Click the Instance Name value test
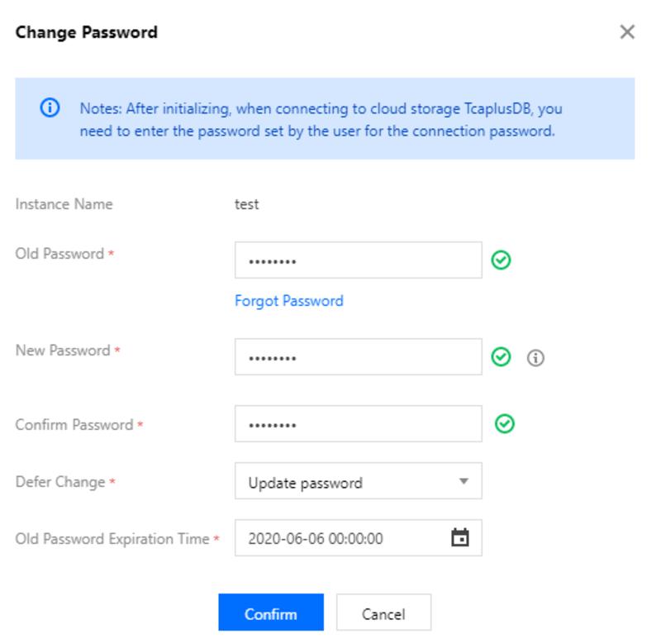The image size is (656, 644). pos(247,204)
